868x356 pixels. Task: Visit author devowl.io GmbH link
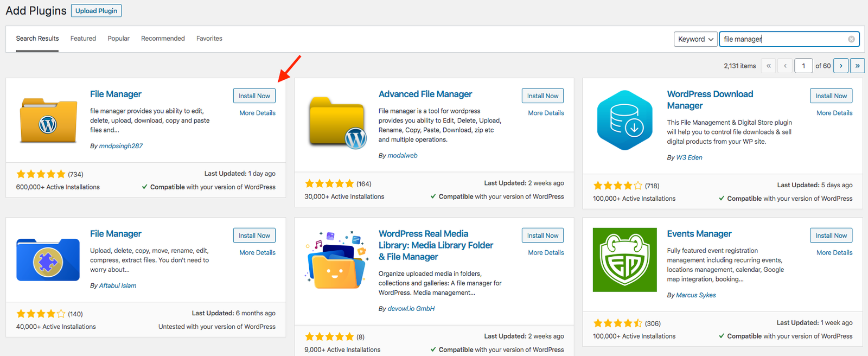click(x=411, y=308)
